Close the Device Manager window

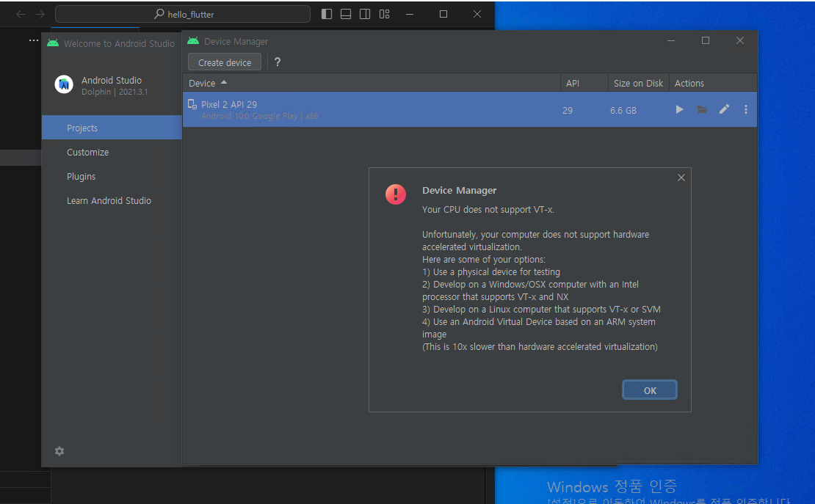pos(739,40)
